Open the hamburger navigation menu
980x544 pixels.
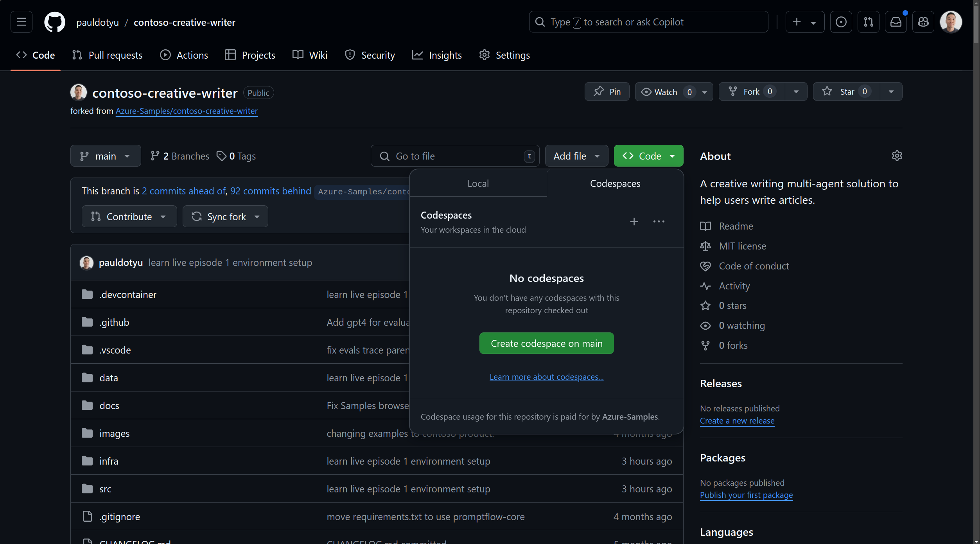pyautogui.click(x=22, y=22)
